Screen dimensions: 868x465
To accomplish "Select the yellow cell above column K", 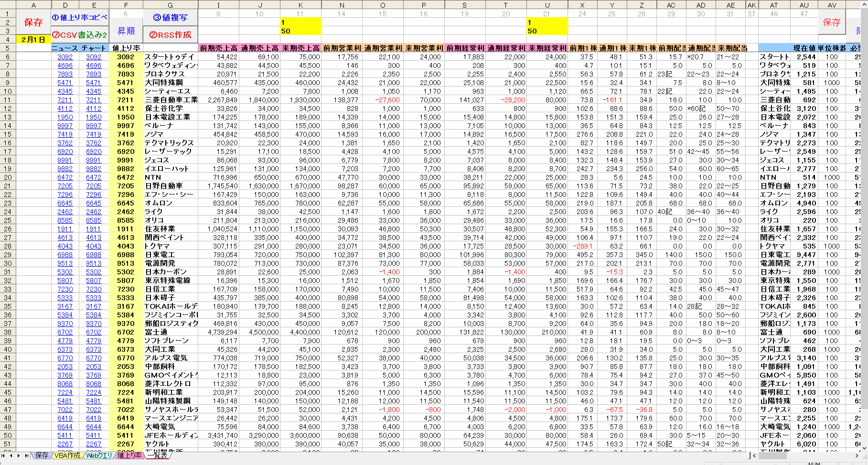I will [x=301, y=27].
